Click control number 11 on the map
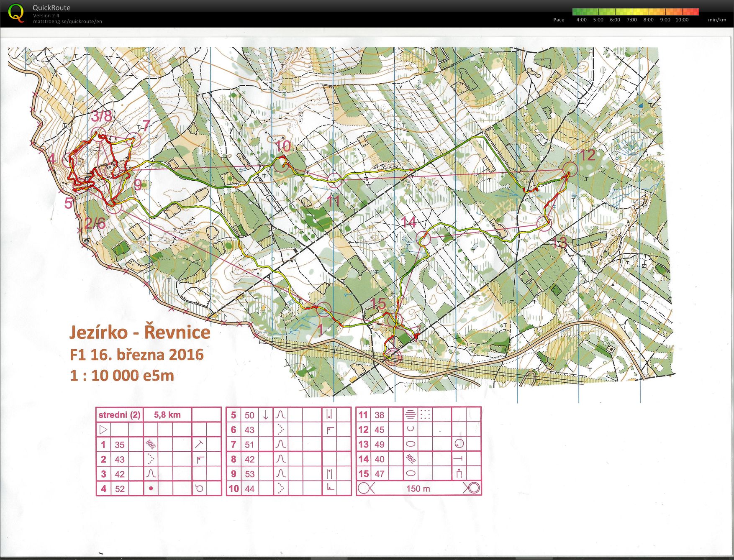 [333, 201]
